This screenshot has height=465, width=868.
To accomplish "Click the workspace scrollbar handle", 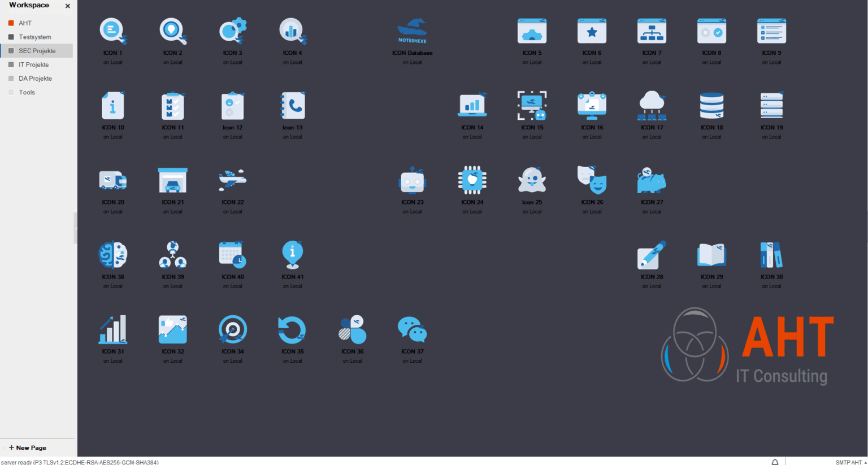I will pos(76,229).
